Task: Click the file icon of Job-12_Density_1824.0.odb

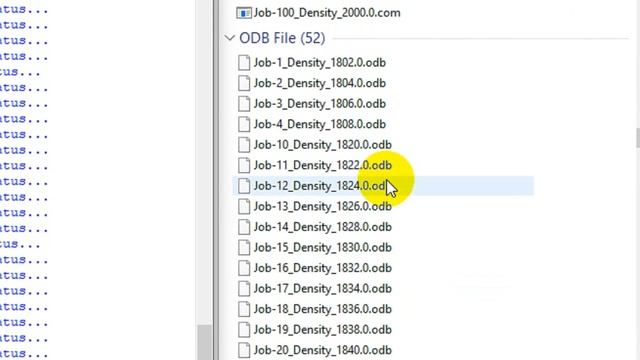Action: click(244, 186)
